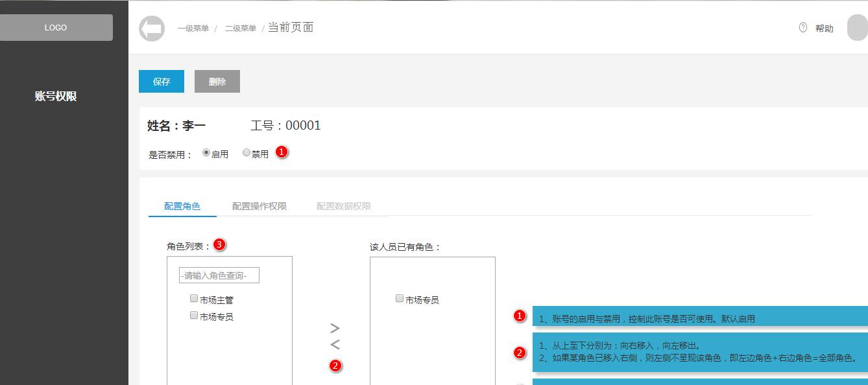Screen dimensions: 868x385
Task: Check 市场主管 in the role list
Action: 194,299
